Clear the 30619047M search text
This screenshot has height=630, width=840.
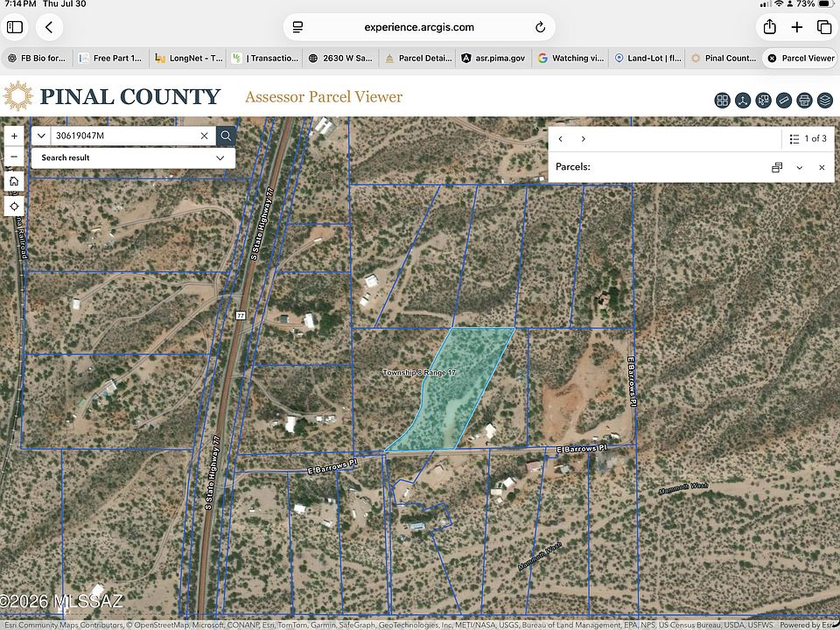[204, 136]
